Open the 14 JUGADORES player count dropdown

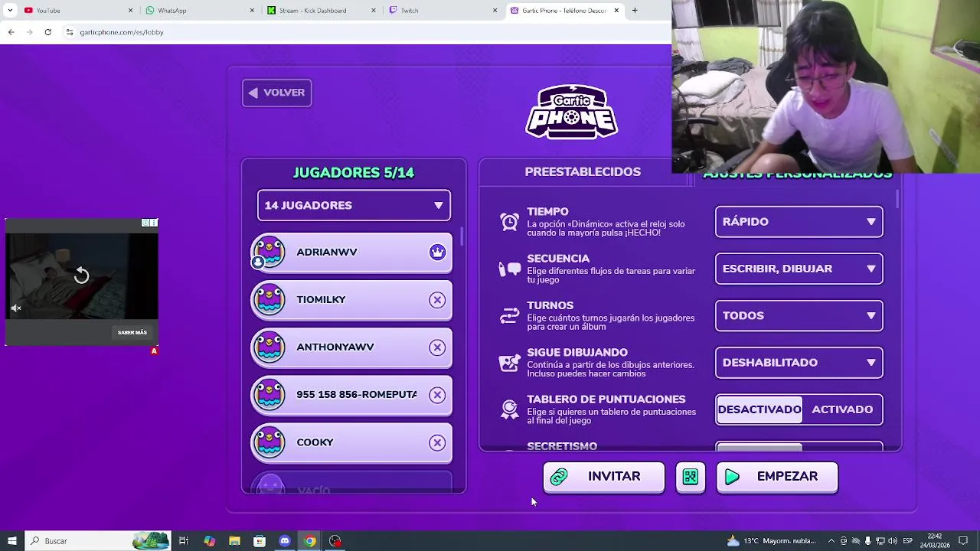354,205
